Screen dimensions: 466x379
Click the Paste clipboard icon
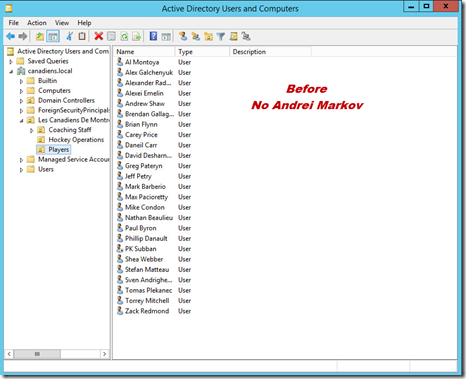[82, 36]
